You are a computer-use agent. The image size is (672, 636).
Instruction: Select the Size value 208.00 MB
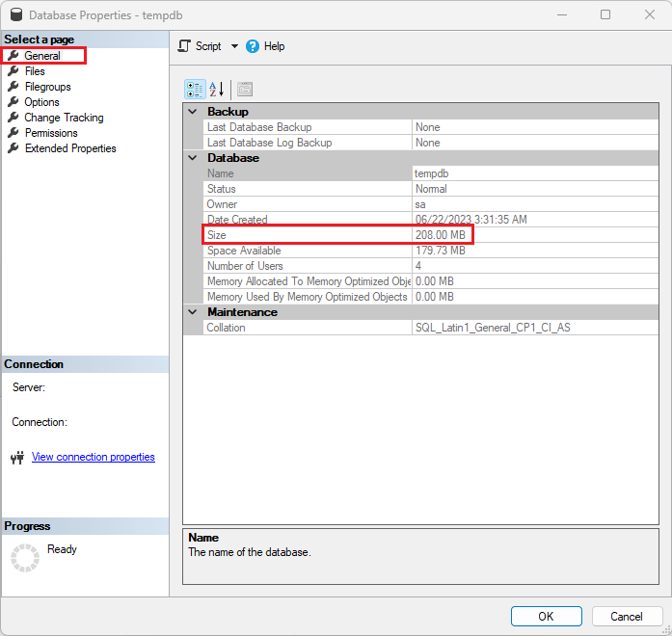441,235
